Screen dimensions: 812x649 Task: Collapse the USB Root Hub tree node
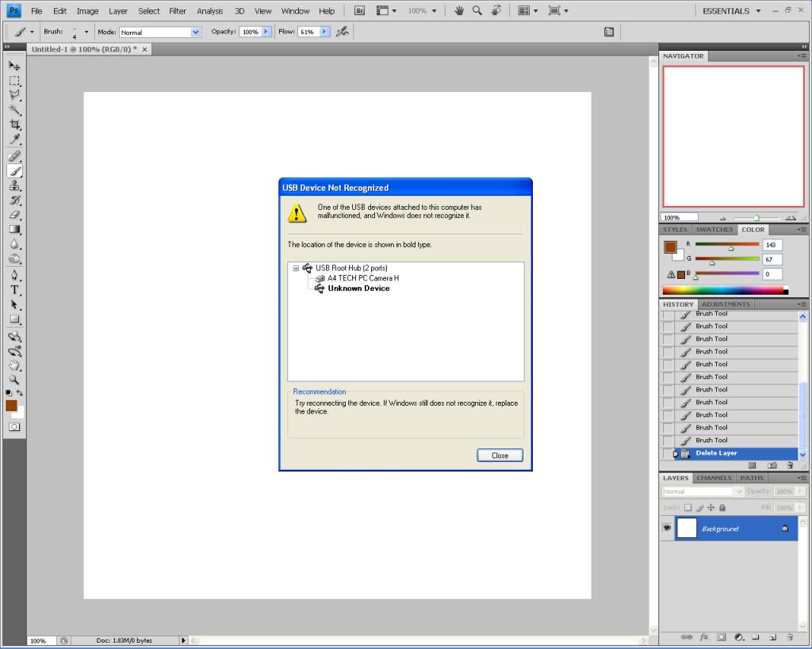tap(296, 268)
